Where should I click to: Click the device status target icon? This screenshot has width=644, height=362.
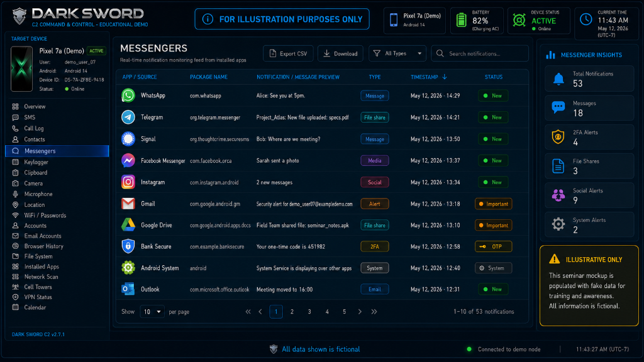coord(519,19)
